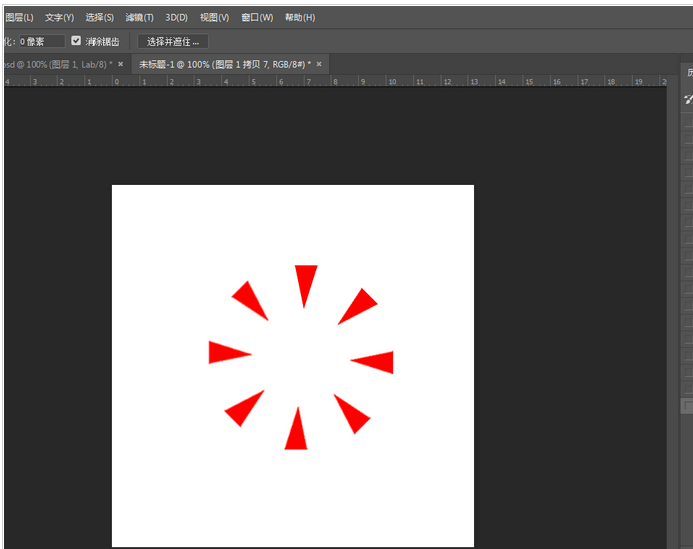Open the 3D(D) menu
This screenshot has width=693, height=549.
(176, 18)
